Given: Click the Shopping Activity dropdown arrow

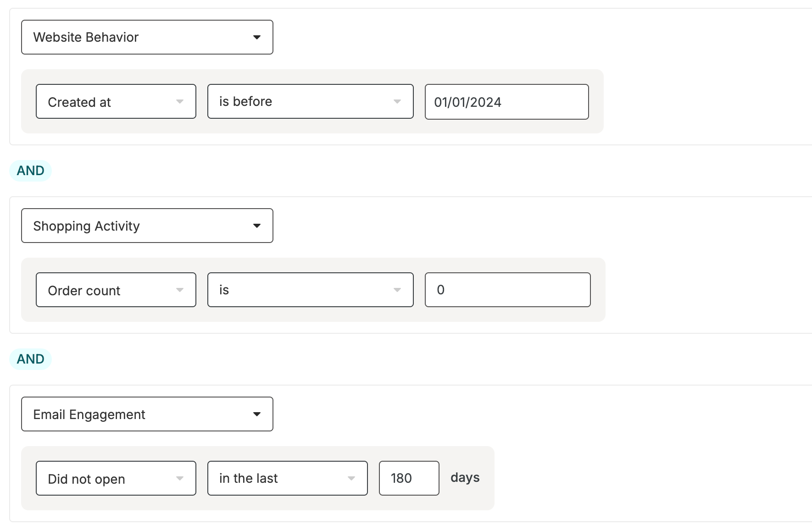Looking at the screenshot, I should [x=257, y=226].
